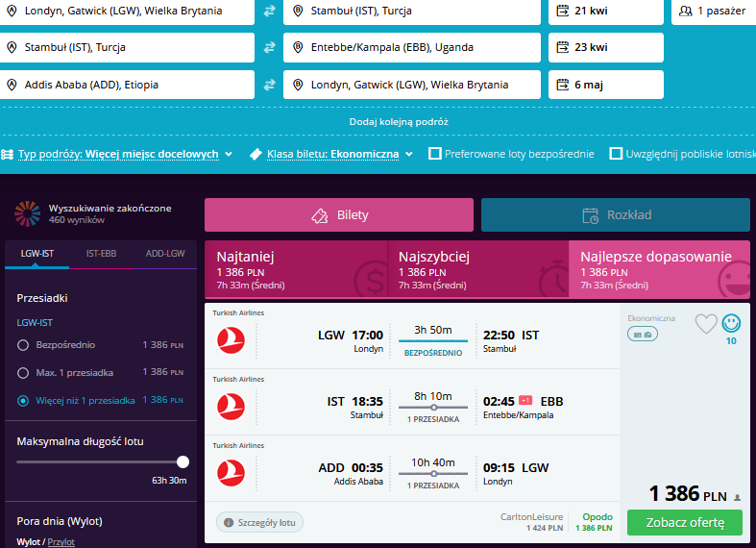Swap airports in the Londyn–Stambuł row
756x548 pixels.
pyautogui.click(x=269, y=11)
